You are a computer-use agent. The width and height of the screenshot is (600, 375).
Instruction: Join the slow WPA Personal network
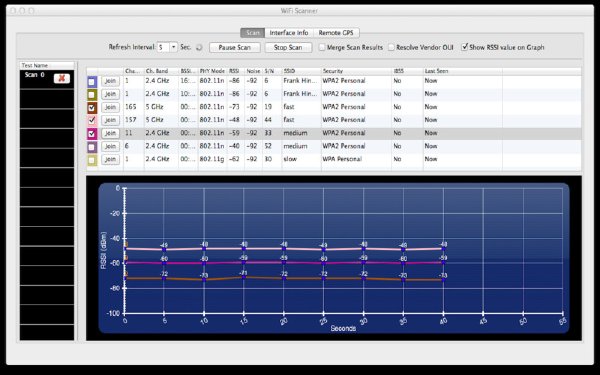110,159
